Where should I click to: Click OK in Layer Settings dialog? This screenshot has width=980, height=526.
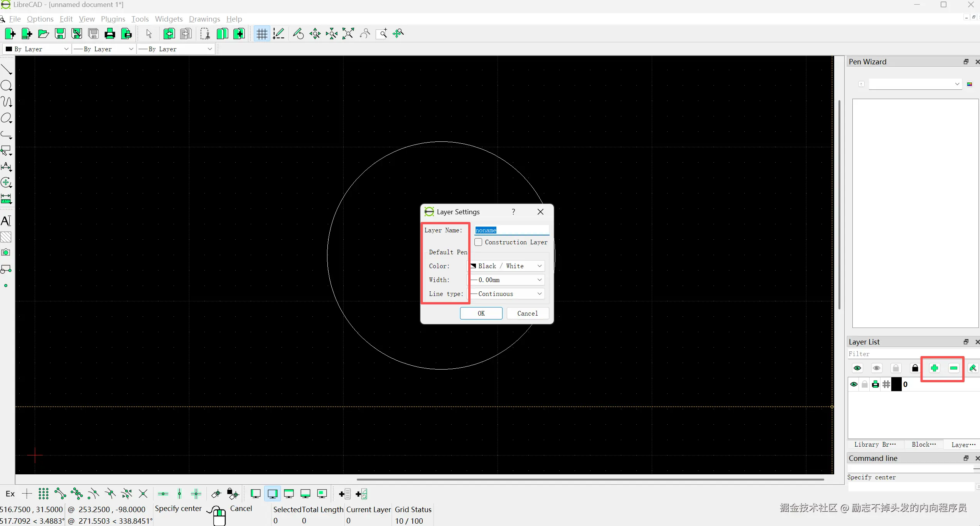tap(481, 313)
